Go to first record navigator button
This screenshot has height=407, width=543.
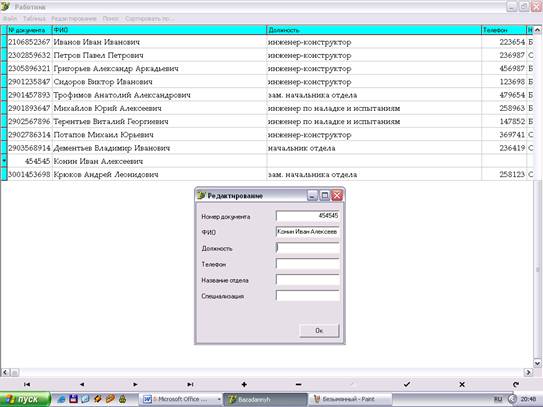pos(27,384)
